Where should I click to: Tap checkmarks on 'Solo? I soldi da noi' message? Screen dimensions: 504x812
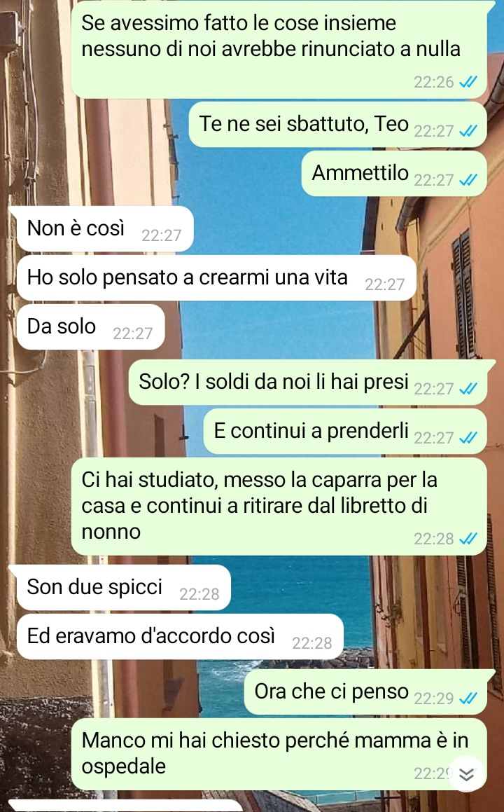(468, 388)
